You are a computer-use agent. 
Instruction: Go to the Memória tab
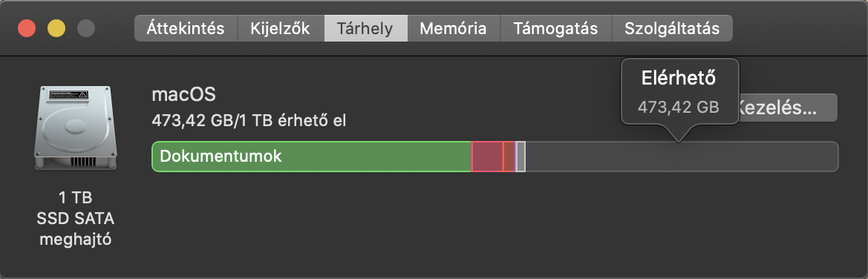tap(454, 28)
